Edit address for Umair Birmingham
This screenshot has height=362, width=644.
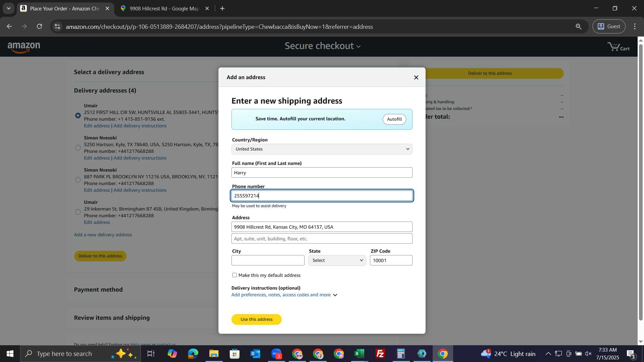(97, 222)
